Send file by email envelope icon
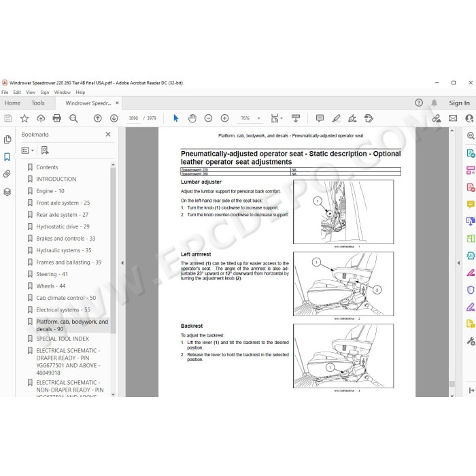476x476 pixels. (x=453, y=118)
